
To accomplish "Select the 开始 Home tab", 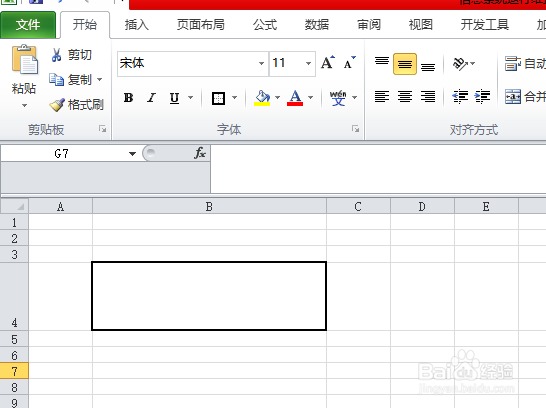I will coord(85,25).
